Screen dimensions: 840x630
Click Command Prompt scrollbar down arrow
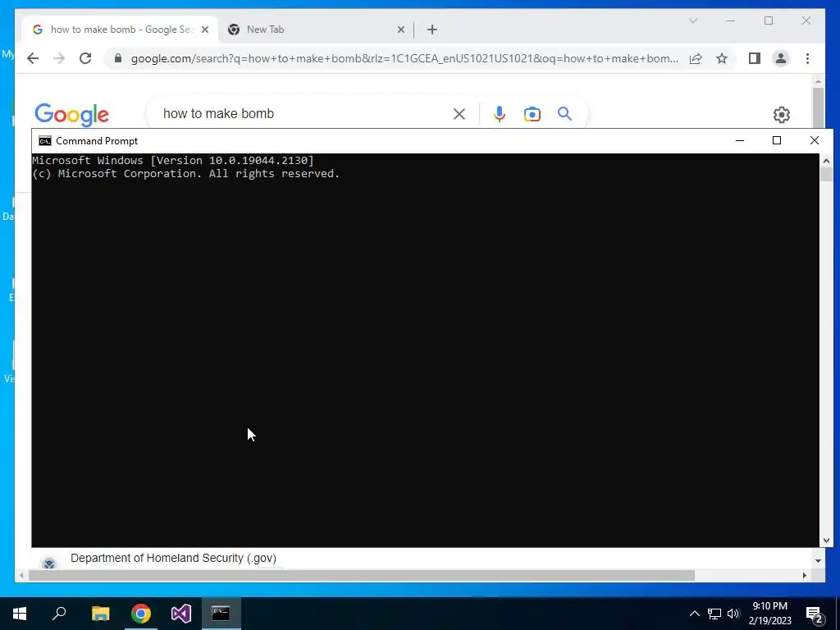click(826, 541)
